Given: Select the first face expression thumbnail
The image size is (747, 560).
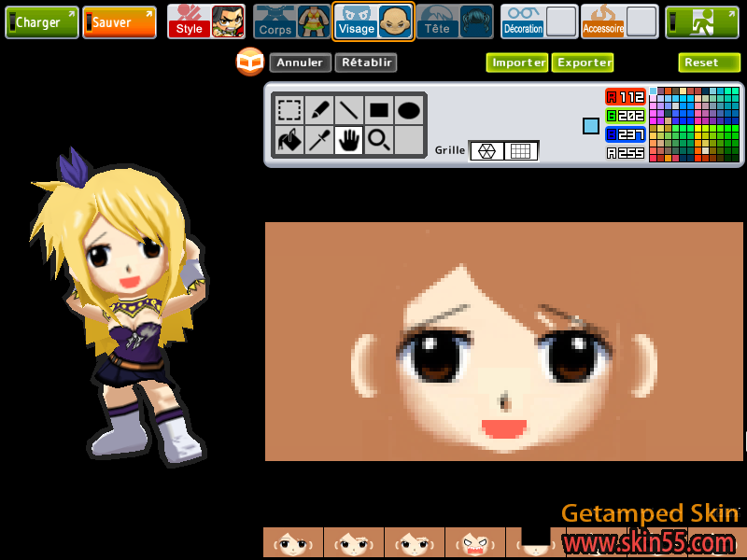Looking at the screenshot, I should [x=293, y=542].
